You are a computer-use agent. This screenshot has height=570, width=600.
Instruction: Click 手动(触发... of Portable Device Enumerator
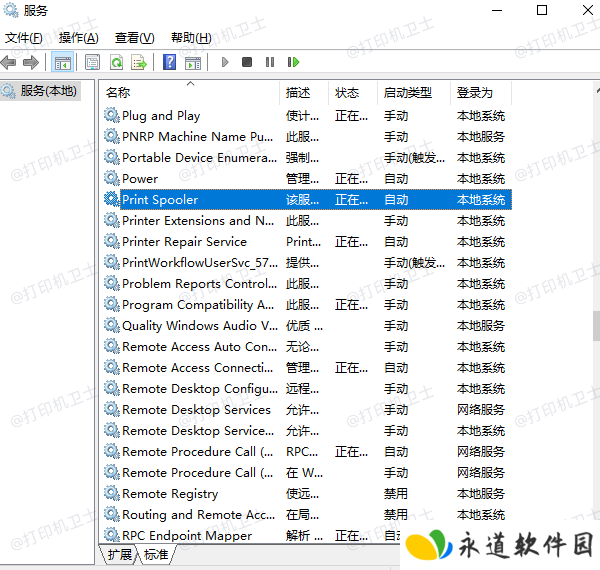(x=414, y=158)
